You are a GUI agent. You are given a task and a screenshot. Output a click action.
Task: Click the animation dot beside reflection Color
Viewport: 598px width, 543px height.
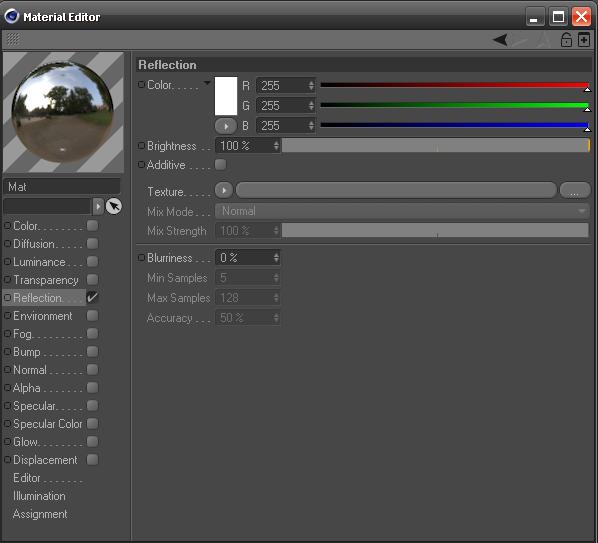coord(141,84)
